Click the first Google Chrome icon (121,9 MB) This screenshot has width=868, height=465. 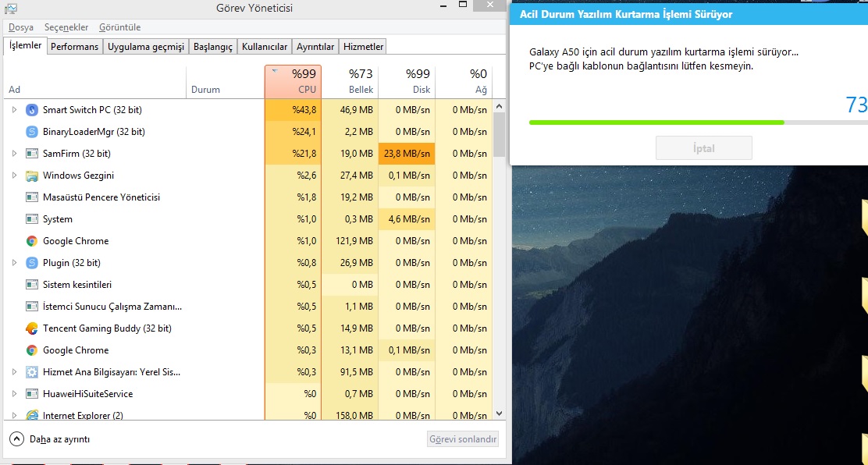(32, 241)
